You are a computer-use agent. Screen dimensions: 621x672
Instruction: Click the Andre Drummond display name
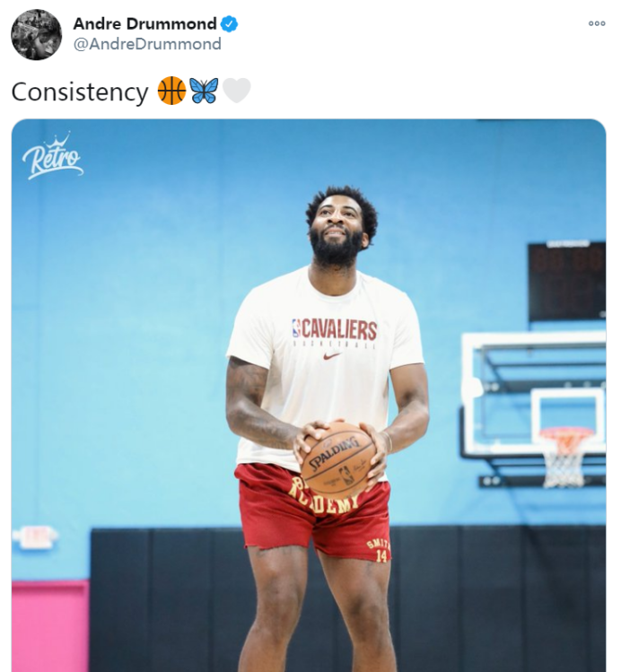144,24
